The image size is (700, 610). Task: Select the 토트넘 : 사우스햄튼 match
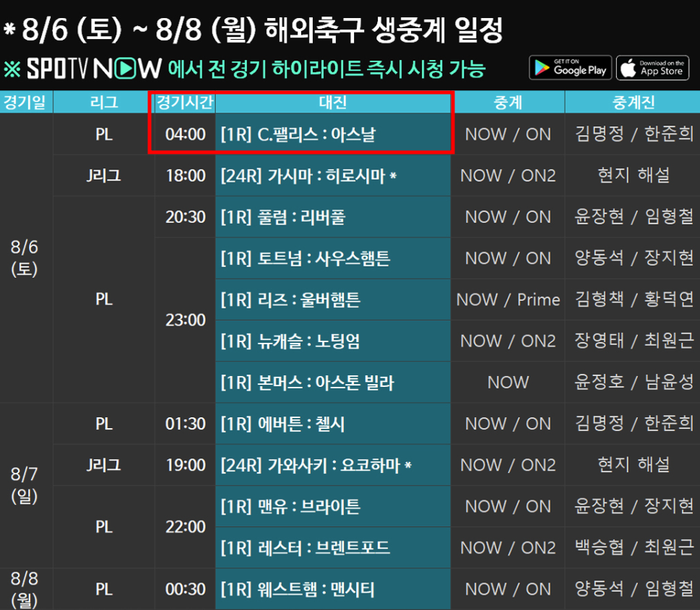point(332,258)
